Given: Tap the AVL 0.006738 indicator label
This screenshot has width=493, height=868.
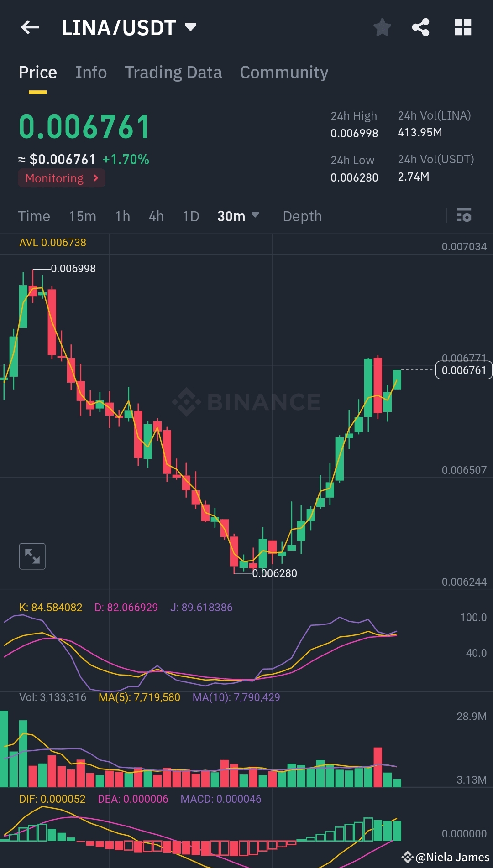Looking at the screenshot, I should click(x=52, y=243).
